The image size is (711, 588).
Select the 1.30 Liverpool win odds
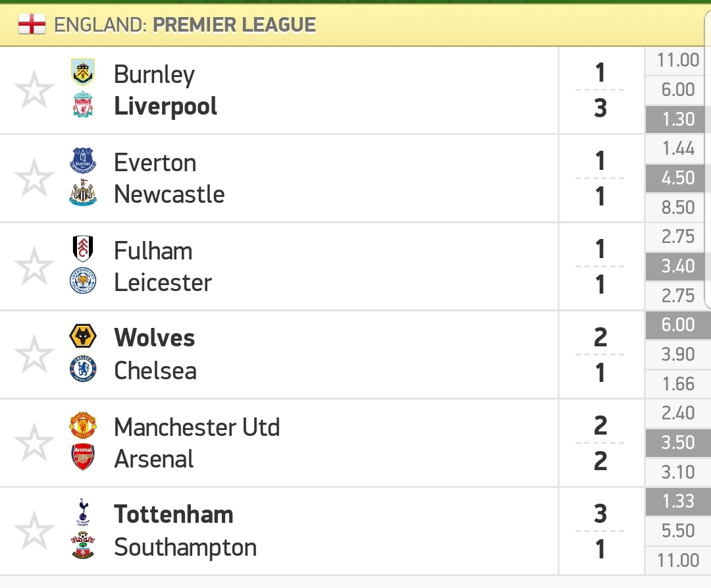tap(678, 119)
